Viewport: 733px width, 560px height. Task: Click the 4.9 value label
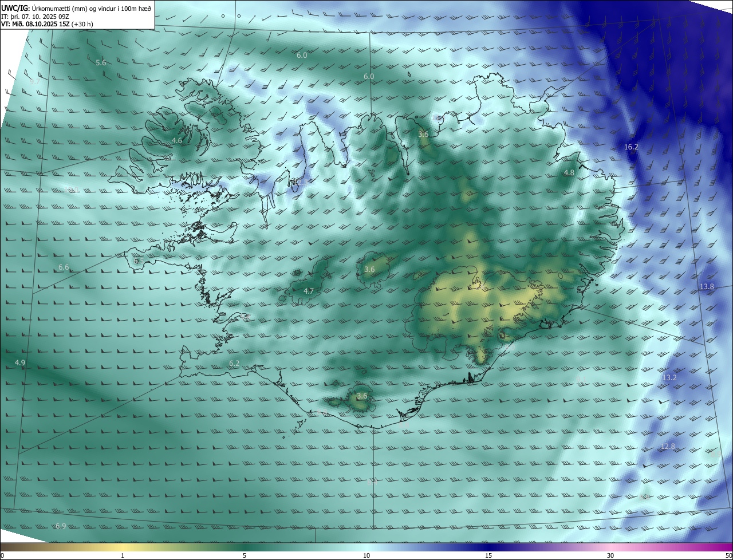(x=20, y=362)
